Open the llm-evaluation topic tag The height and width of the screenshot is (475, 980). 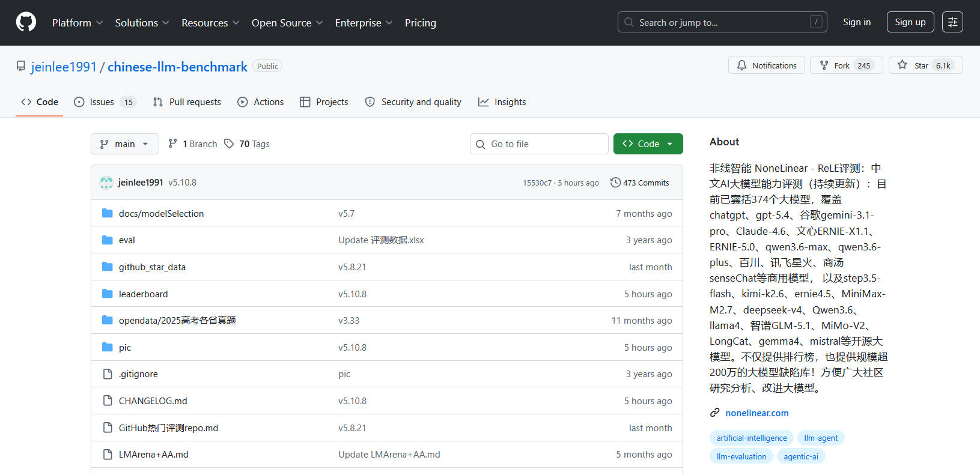click(741, 456)
